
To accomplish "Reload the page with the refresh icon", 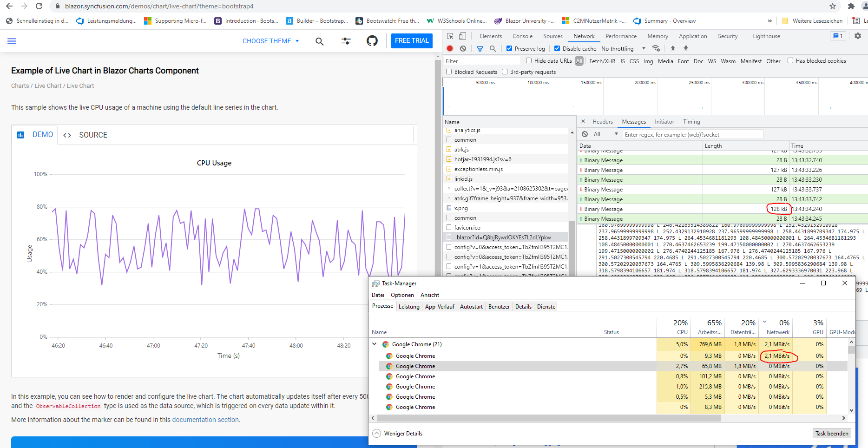I will tap(39, 6).
